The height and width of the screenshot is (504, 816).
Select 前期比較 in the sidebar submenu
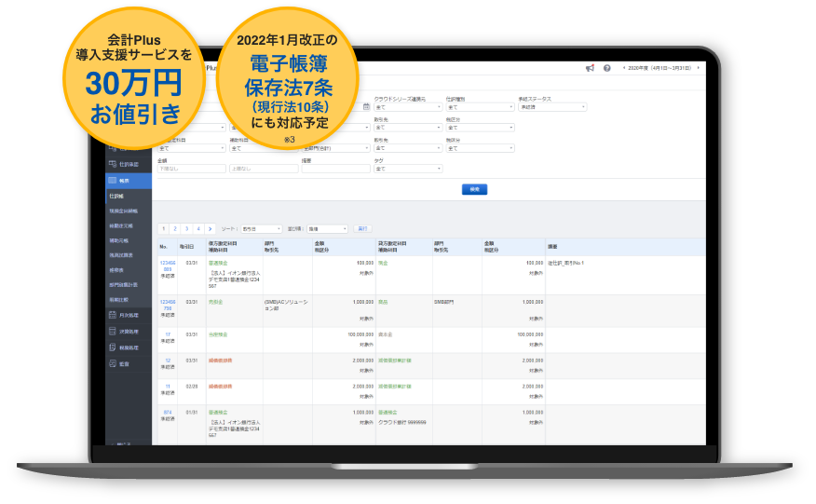point(118,300)
